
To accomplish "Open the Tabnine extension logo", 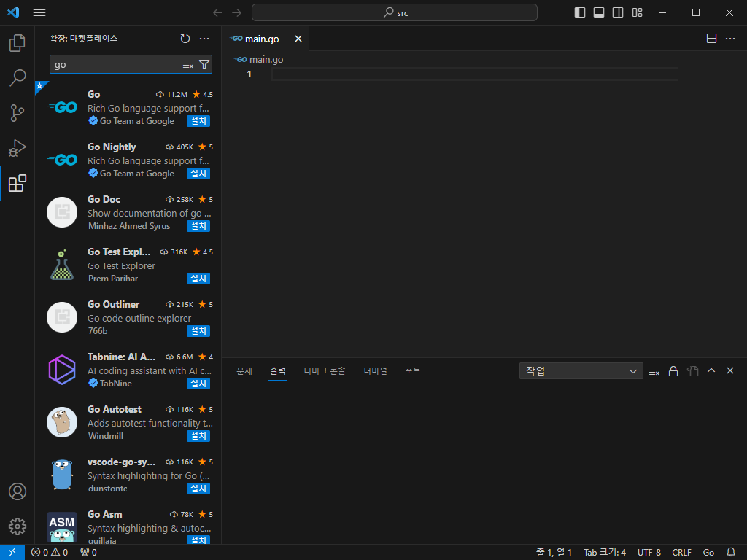I will (x=62, y=370).
